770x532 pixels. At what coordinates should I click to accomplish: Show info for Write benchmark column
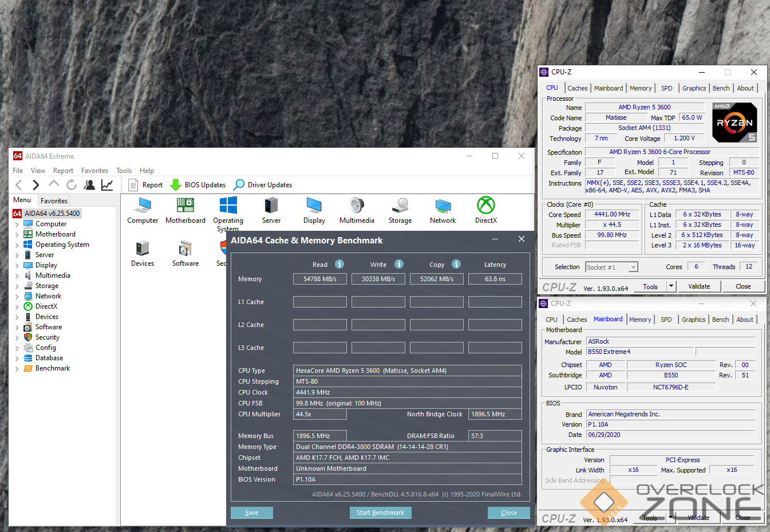pyautogui.click(x=399, y=264)
